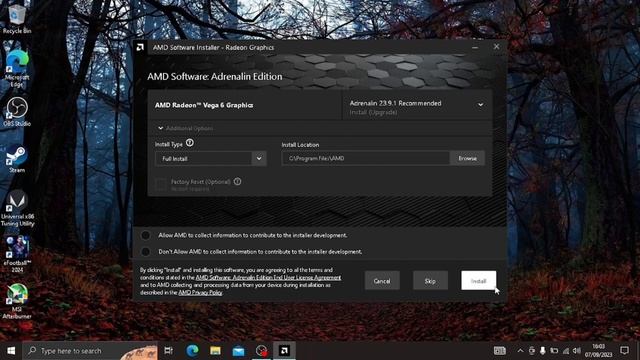Open the Steam desktop shortcut
This screenshot has height=360, width=640.
17,158
